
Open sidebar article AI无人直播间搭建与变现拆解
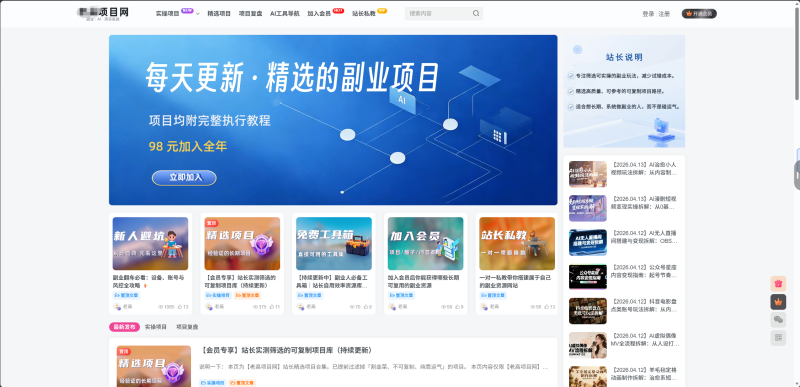click(645, 237)
